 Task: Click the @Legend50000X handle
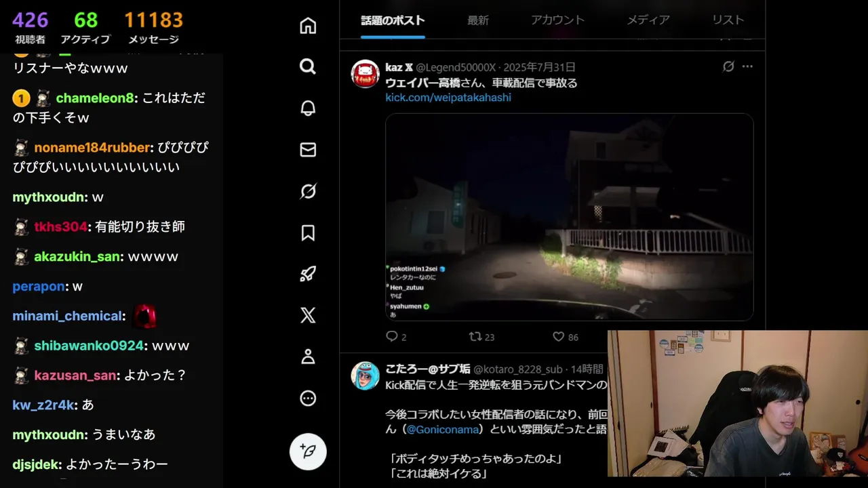coord(455,67)
